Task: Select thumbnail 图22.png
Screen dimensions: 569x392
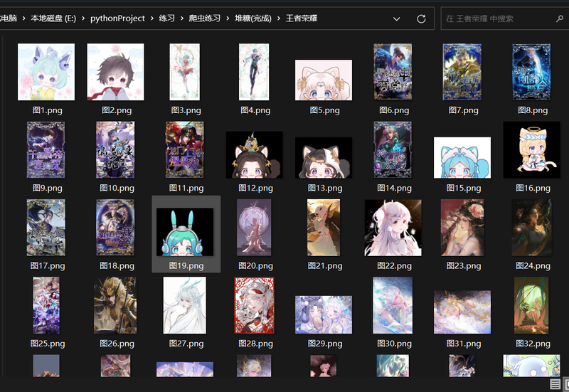Action: click(393, 228)
